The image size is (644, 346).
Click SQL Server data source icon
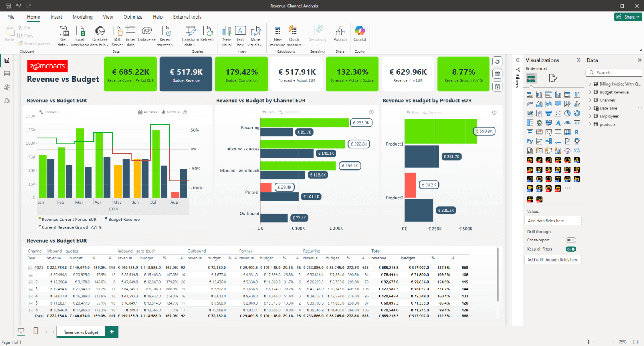click(117, 36)
